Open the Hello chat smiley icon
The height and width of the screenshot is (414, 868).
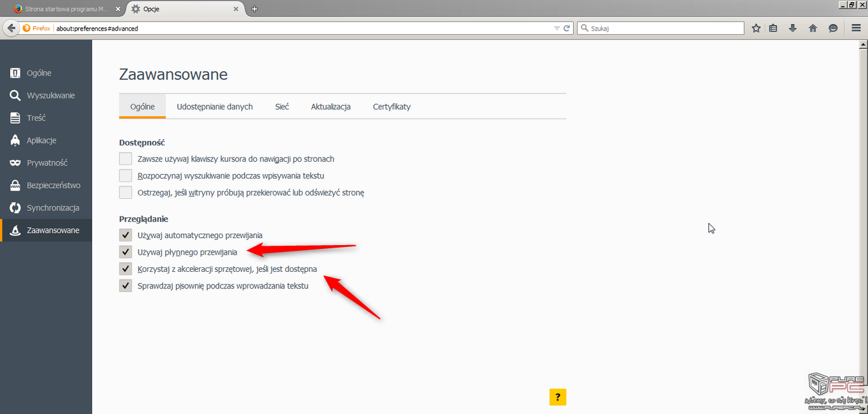[x=833, y=28]
